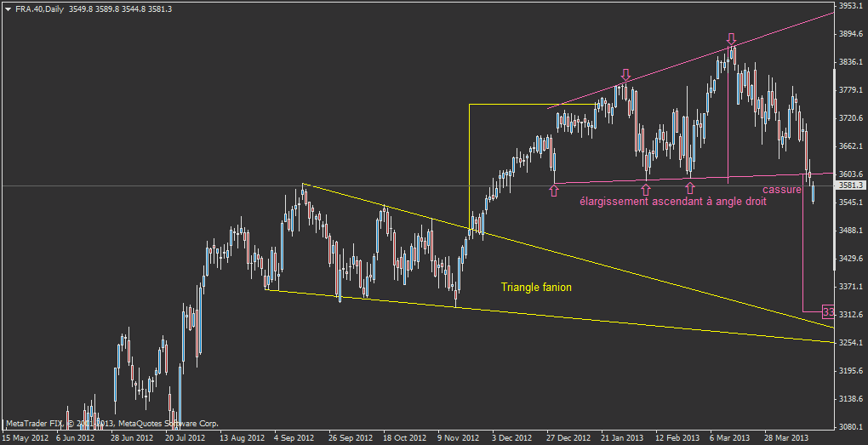This screenshot has height=445, width=868.
Task: Click the '27 Dec 2012' date label
Action: coord(568,437)
